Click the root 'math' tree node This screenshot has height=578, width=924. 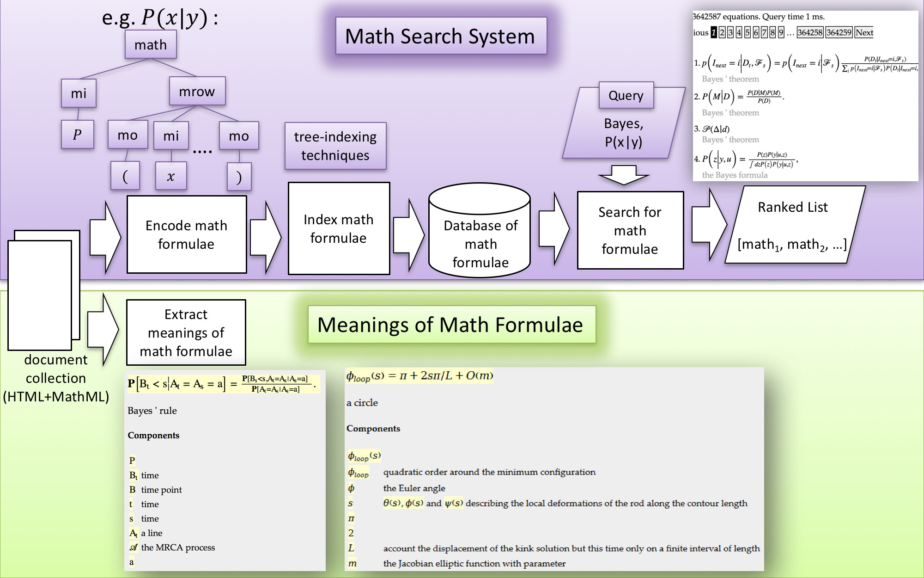(x=151, y=44)
